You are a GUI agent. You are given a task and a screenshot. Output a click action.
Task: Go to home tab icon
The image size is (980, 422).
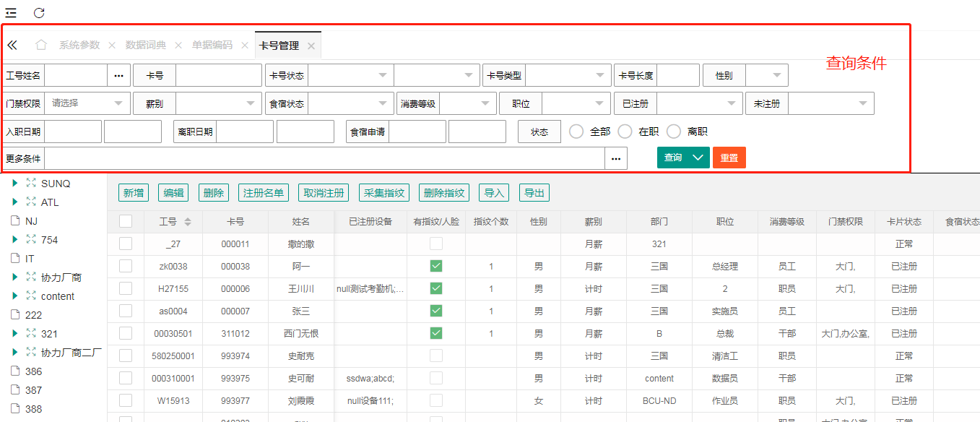41,45
